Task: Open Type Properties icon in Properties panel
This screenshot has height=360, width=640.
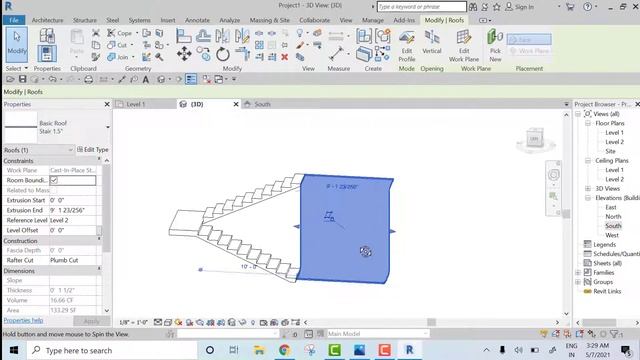Action: click(47, 36)
